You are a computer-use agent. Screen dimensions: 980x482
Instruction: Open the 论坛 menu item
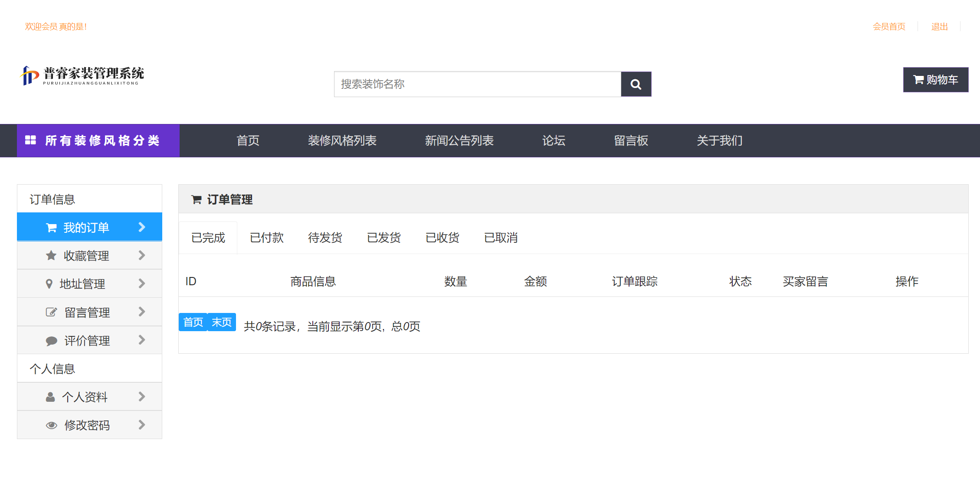pyautogui.click(x=554, y=140)
